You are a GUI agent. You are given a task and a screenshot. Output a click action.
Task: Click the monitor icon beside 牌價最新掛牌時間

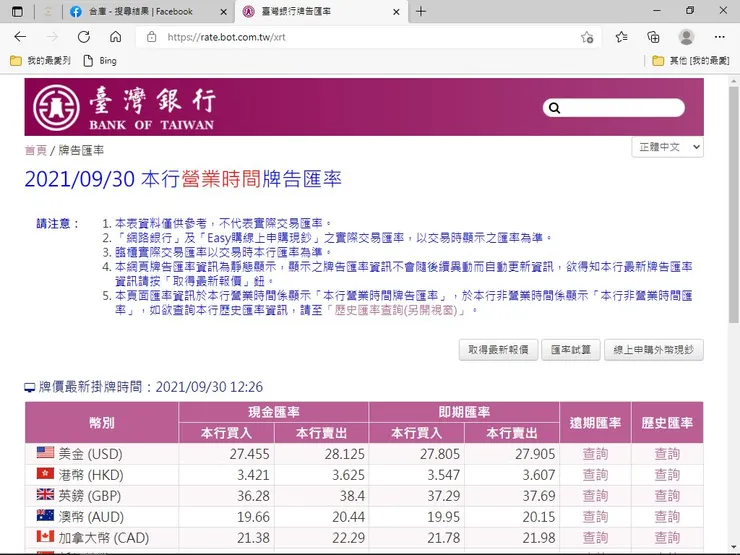coord(30,387)
